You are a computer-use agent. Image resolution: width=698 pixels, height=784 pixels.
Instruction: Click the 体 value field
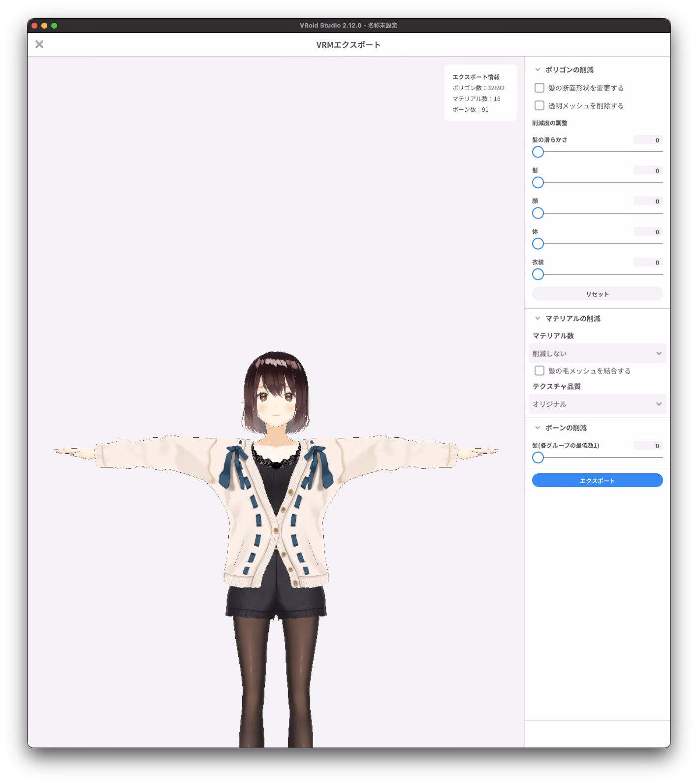[x=648, y=232]
